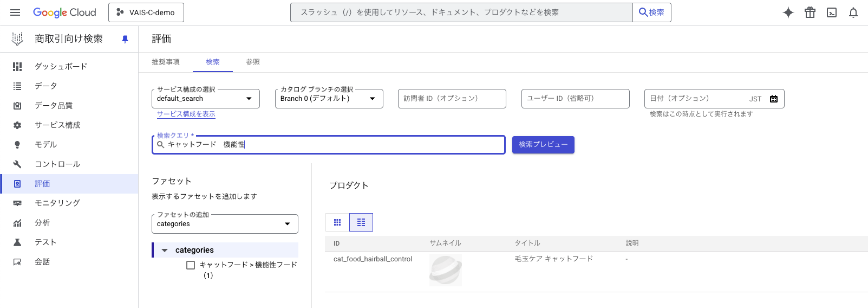
Task: Open the ファセットの追加 categories dropdown
Action: pos(225,224)
